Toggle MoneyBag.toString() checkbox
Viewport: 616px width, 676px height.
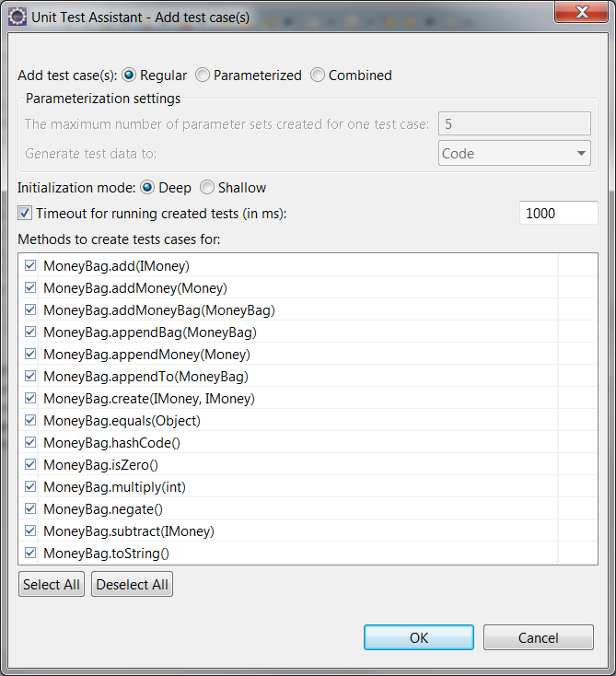coord(30,553)
